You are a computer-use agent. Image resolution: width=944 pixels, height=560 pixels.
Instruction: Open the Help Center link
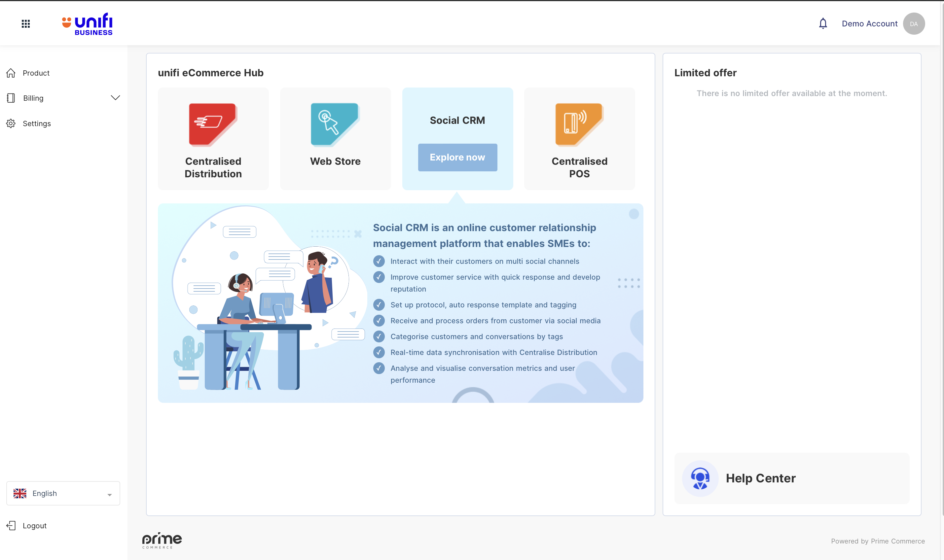point(761,478)
